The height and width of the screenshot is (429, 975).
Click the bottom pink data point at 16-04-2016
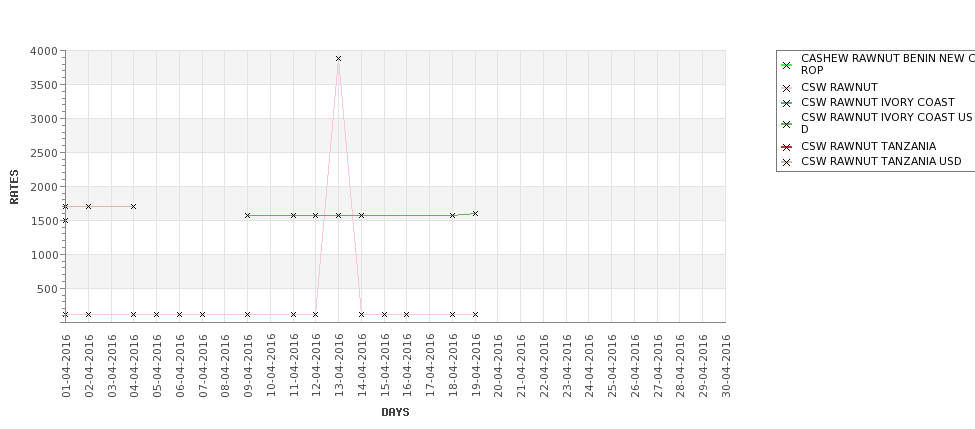406,315
